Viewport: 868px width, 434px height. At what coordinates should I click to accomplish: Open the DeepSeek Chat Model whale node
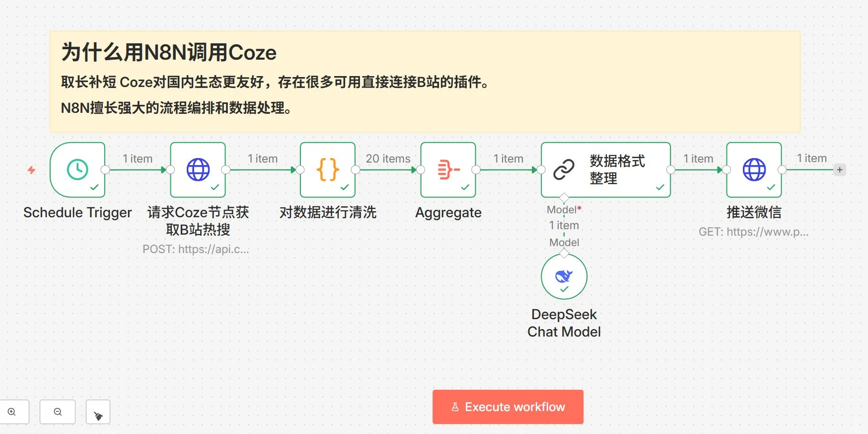tap(564, 277)
